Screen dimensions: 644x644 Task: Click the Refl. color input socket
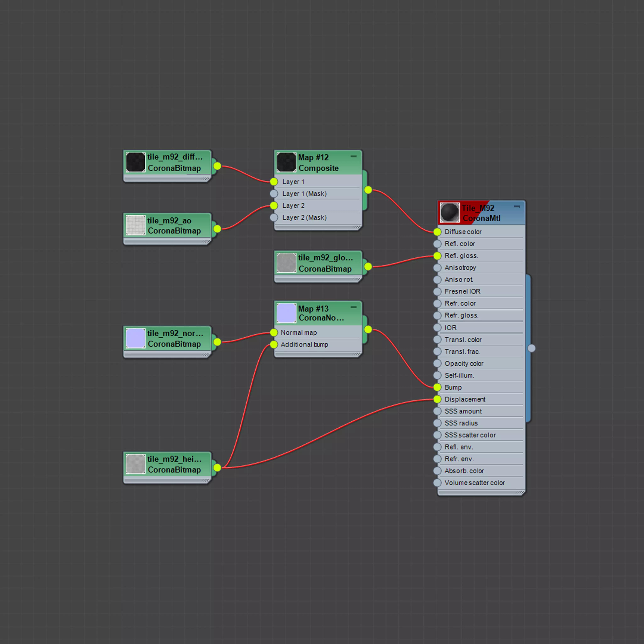(x=437, y=244)
